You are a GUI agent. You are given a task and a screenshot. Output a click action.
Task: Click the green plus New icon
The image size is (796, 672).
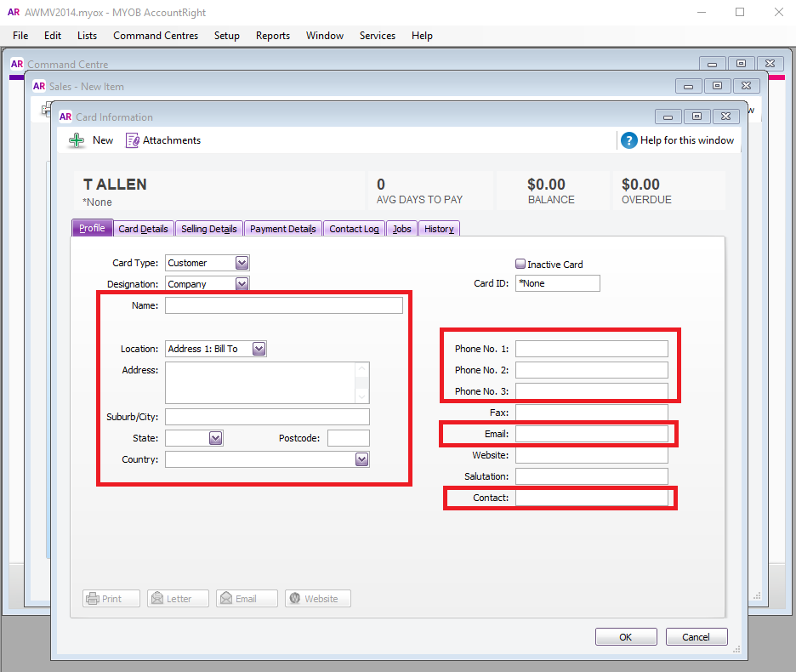click(77, 140)
